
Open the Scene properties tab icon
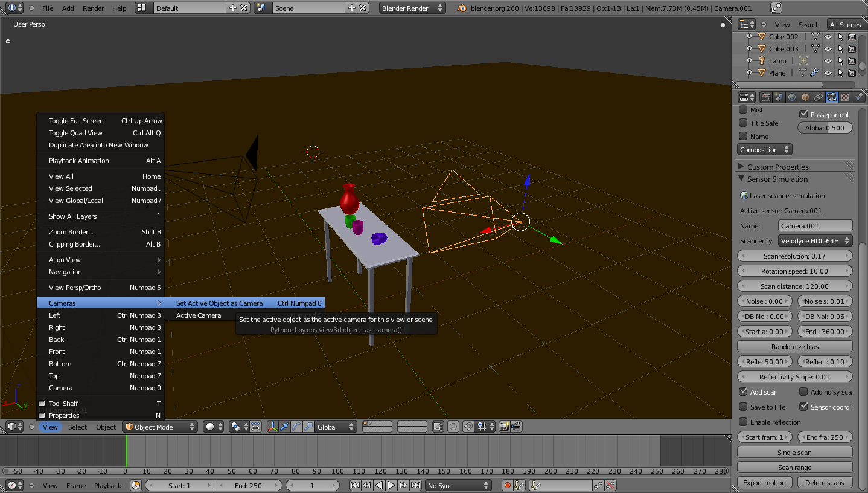coord(779,97)
